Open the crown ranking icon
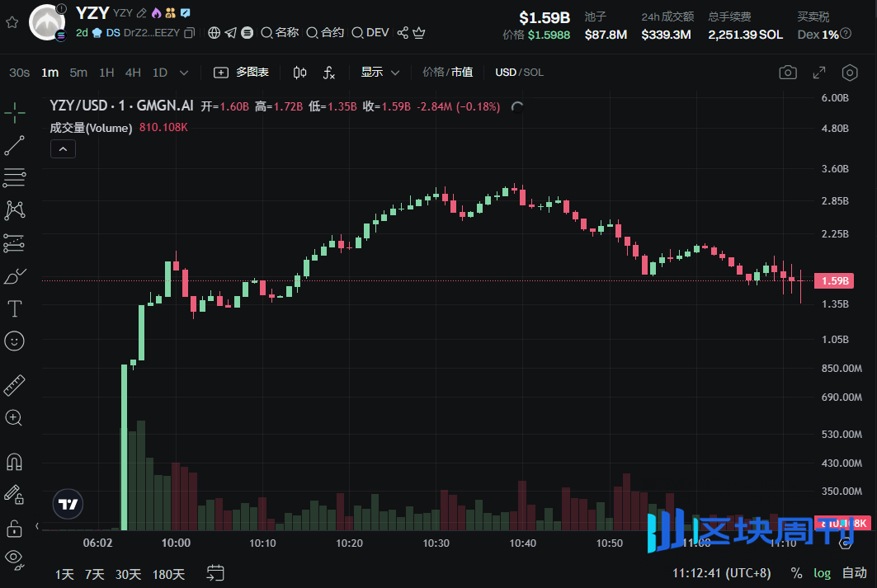The height and width of the screenshot is (588, 877). click(x=419, y=33)
